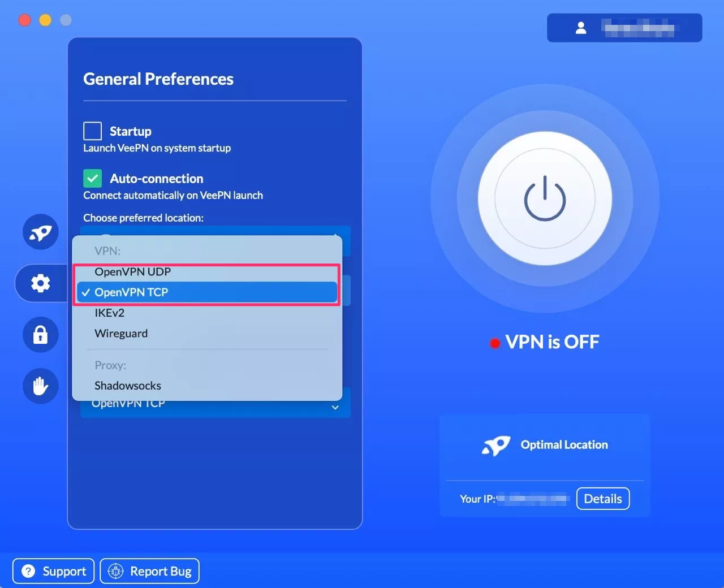Select the Shadowsocks proxy option
Screen dimensions: 724x588
[x=207, y=386]
